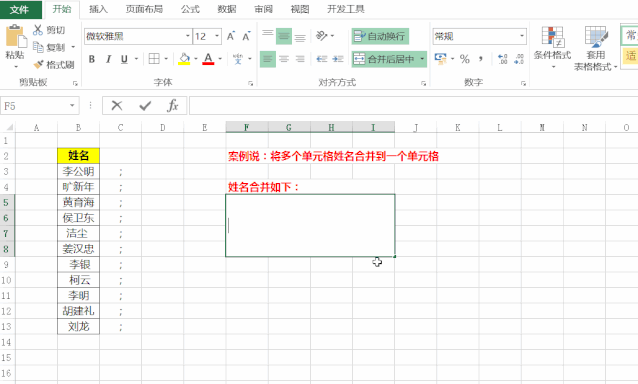Click Merge & Center (合并后居中) button

384,59
